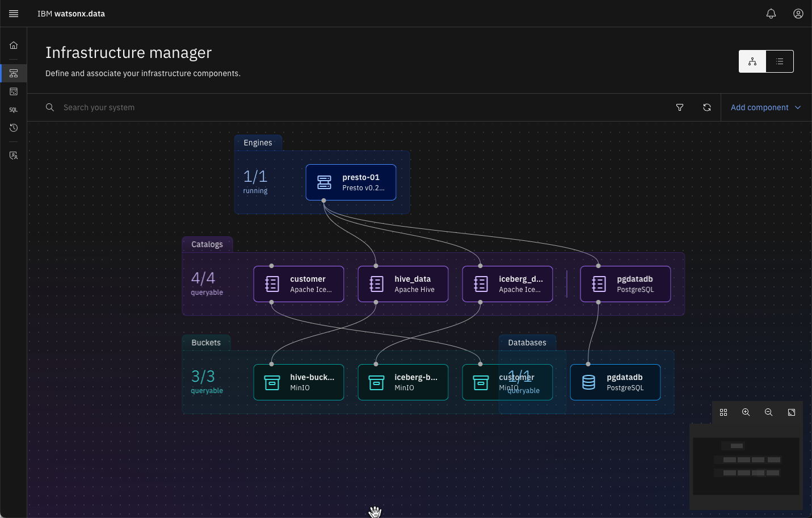Expand the Add component dropdown
Screen dimensions: 812x518
point(766,107)
